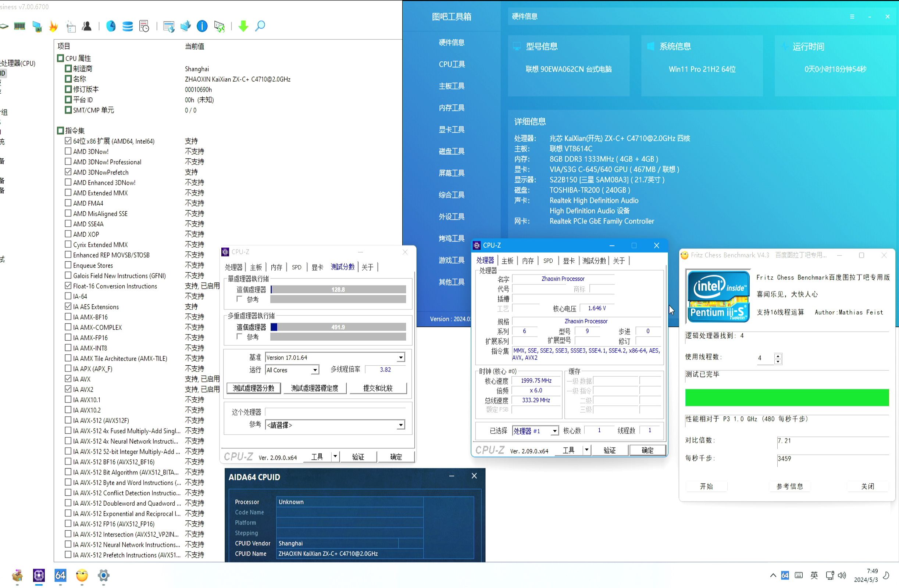Open CPU工具 in 图吧工具箱 sidebar

pyautogui.click(x=452, y=64)
